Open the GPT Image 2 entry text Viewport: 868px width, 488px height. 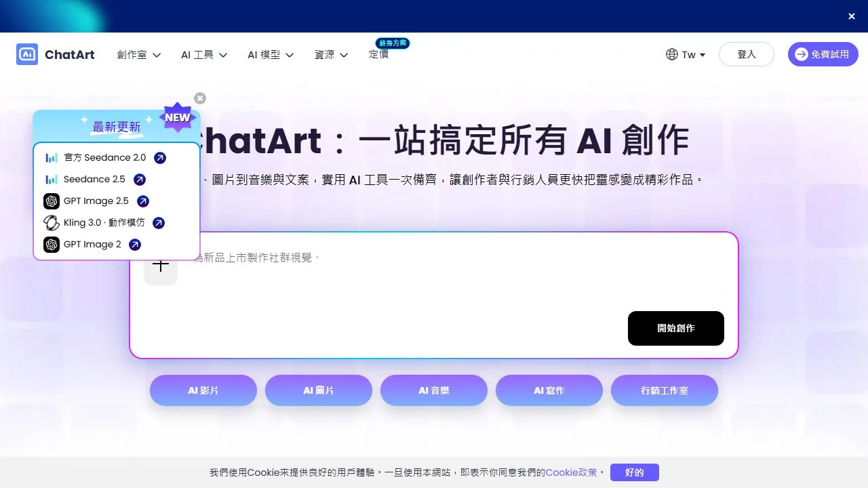pos(92,245)
